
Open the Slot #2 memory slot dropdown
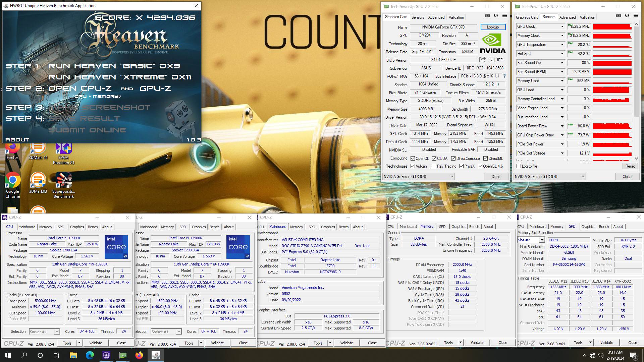pyautogui.click(x=542, y=240)
